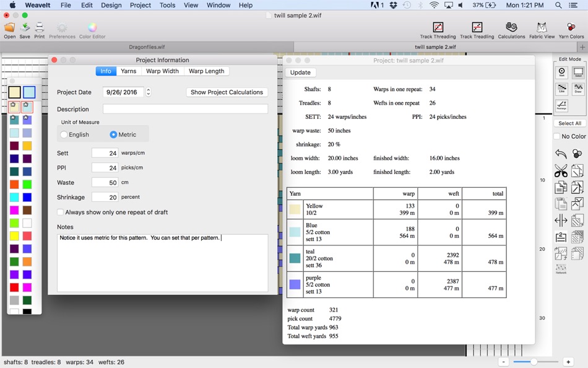Image resolution: width=588 pixels, height=368 pixels.
Task: Open Fabric View
Action: (x=542, y=30)
